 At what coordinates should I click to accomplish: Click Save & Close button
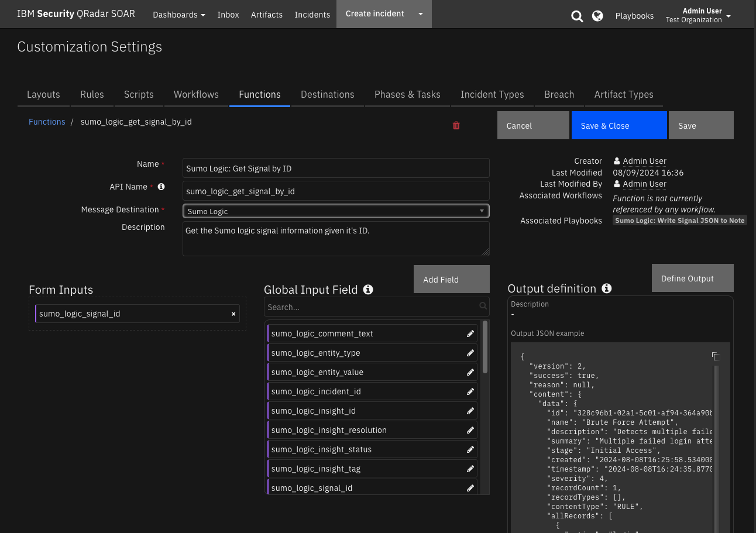[x=619, y=125]
